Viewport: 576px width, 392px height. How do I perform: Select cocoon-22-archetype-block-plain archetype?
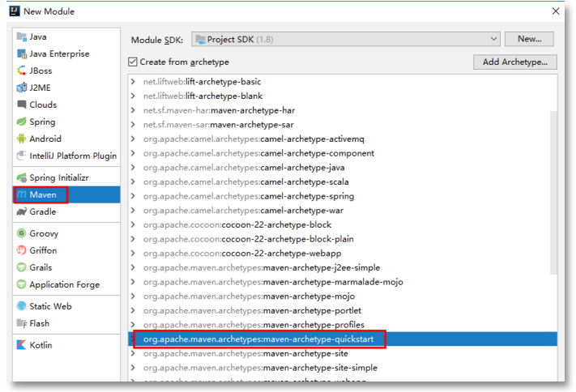point(343,239)
